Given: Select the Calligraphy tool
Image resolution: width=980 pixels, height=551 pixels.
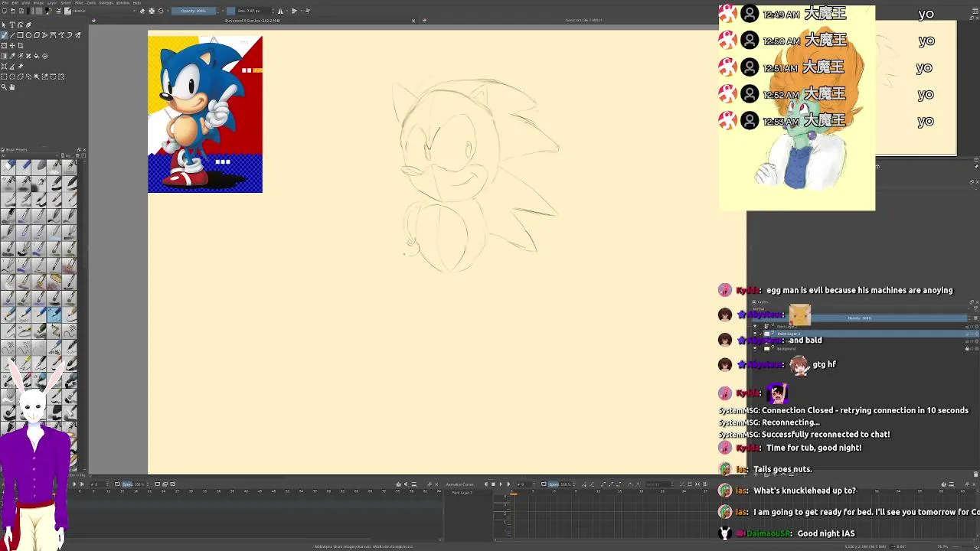Looking at the screenshot, I should (28, 24).
